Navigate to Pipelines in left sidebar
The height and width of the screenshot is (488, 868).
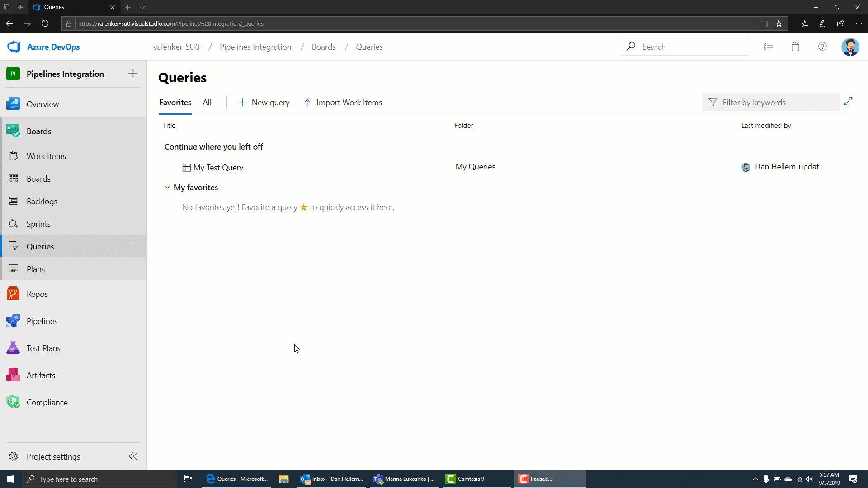pos(42,320)
